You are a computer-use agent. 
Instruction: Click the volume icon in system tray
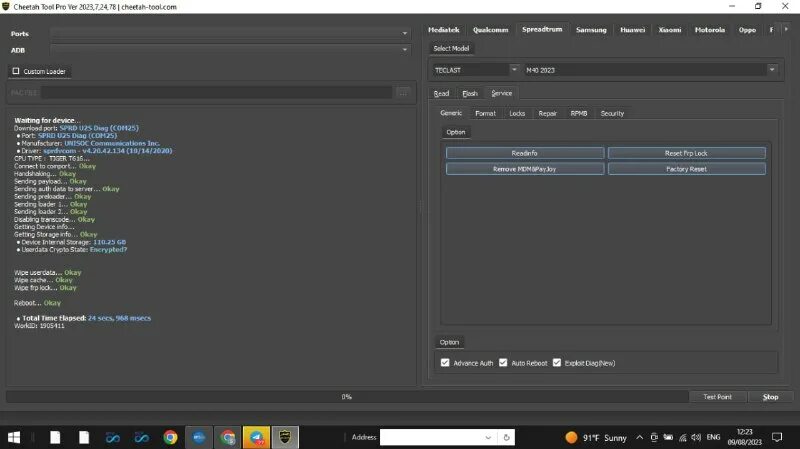[x=696, y=437]
